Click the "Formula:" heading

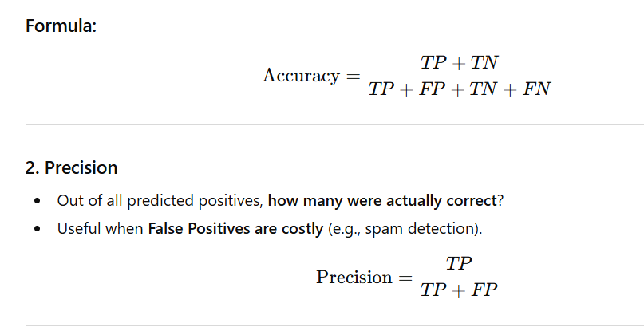click(x=61, y=26)
